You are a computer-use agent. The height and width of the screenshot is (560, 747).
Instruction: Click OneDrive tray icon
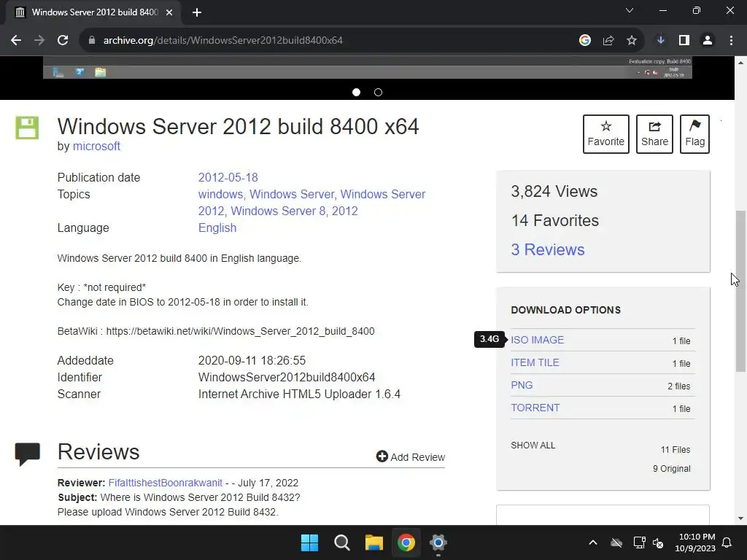click(x=616, y=542)
